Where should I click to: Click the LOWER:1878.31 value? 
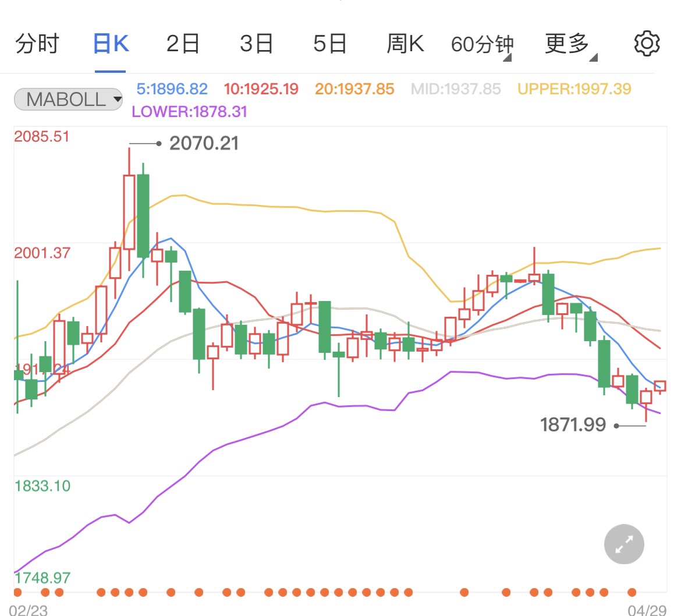click(189, 112)
